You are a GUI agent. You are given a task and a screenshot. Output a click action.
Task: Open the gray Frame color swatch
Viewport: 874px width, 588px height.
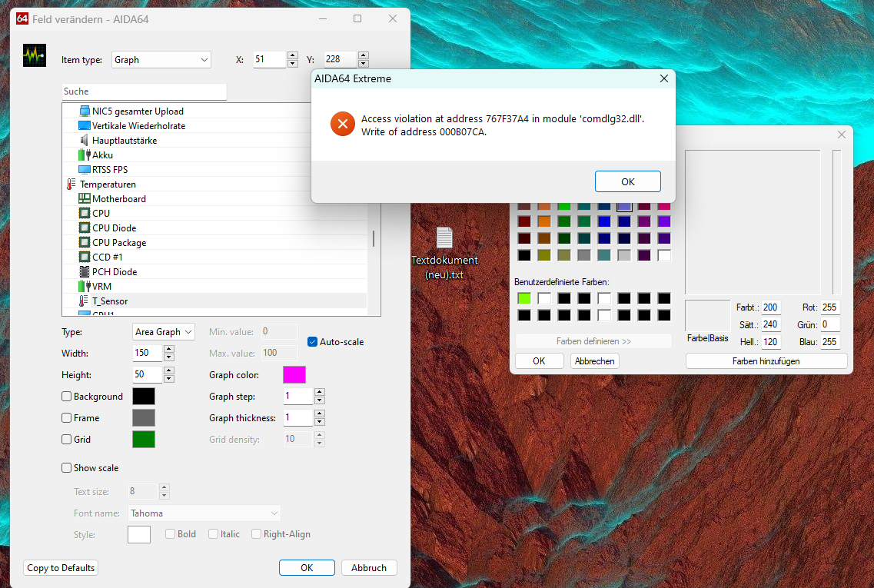tap(144, 418)
